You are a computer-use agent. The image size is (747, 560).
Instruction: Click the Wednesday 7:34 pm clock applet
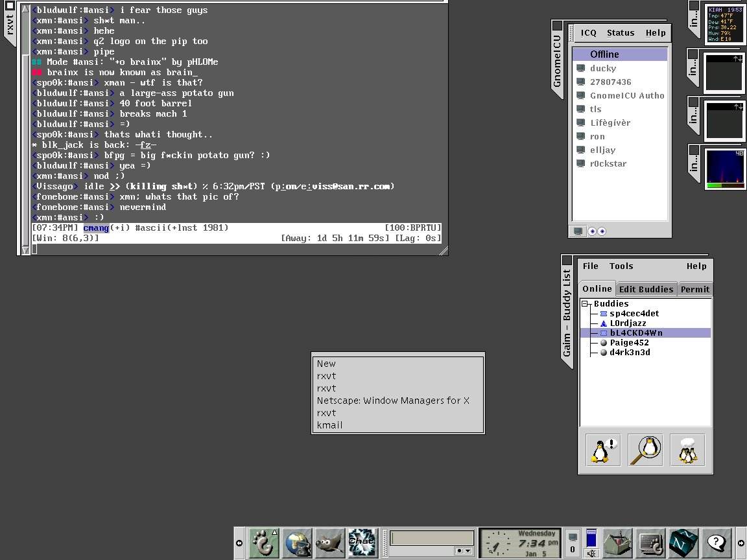520,543
